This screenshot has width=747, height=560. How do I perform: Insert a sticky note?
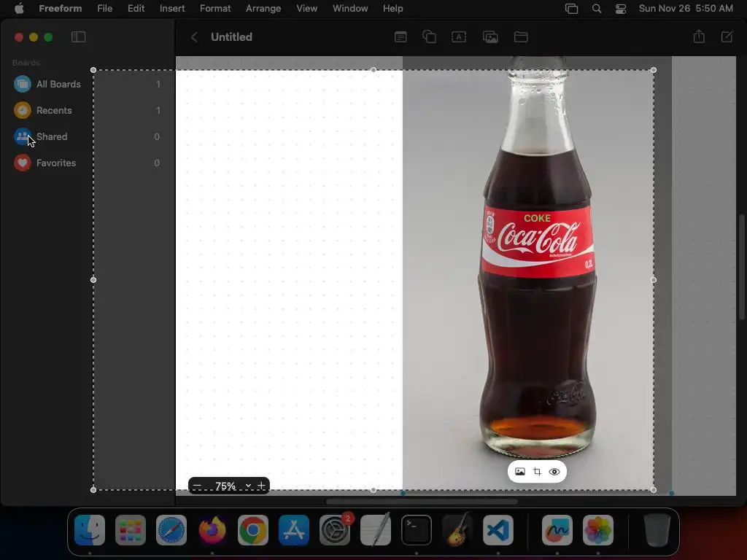400,37
